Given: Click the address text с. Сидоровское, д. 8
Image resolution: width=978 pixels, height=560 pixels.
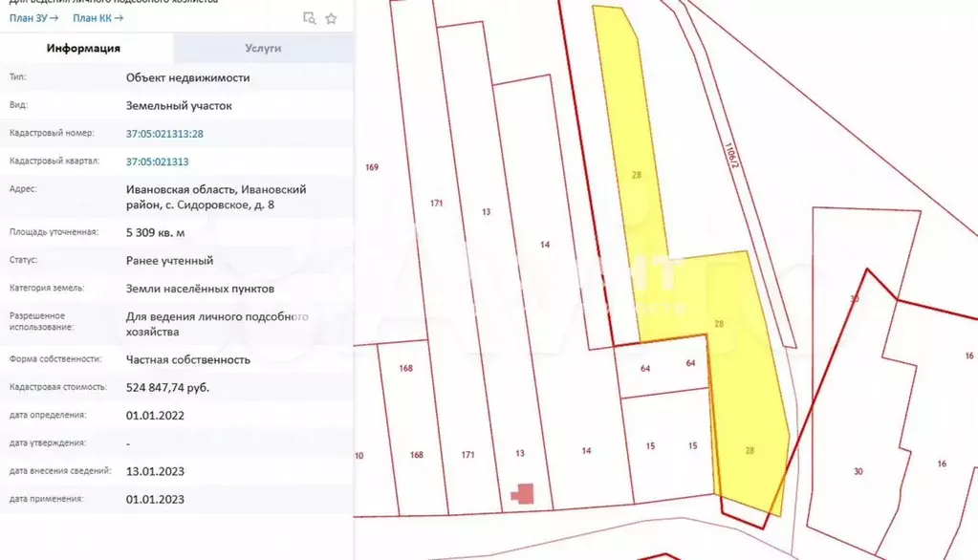Looking at the screenshot, I should tap(220, 205).
